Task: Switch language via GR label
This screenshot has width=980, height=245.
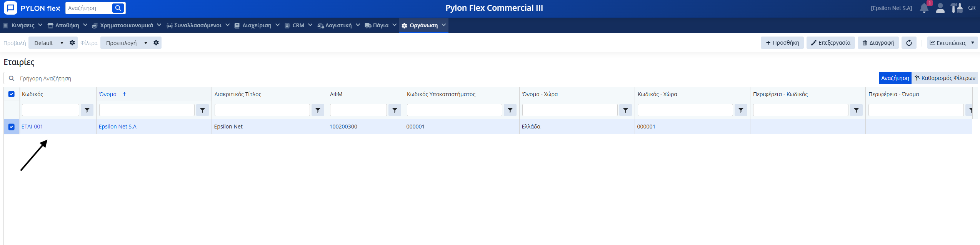Action: 972,8
